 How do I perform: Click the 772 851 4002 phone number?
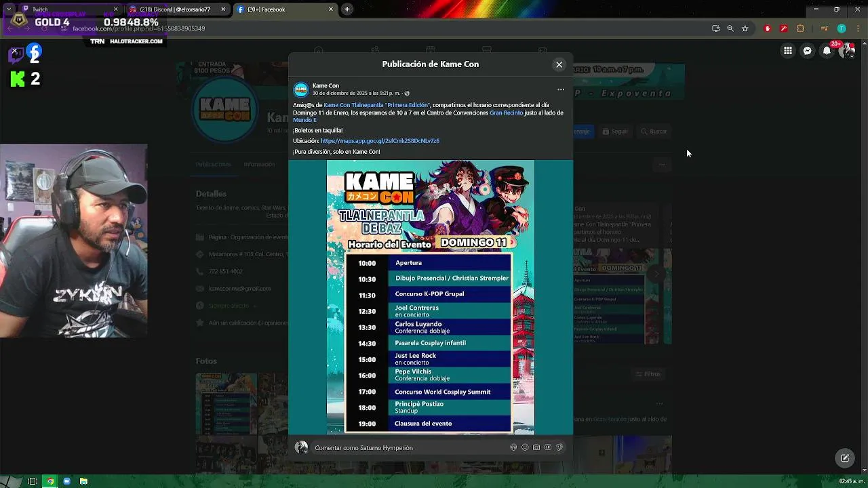click(x=225, y=272)
